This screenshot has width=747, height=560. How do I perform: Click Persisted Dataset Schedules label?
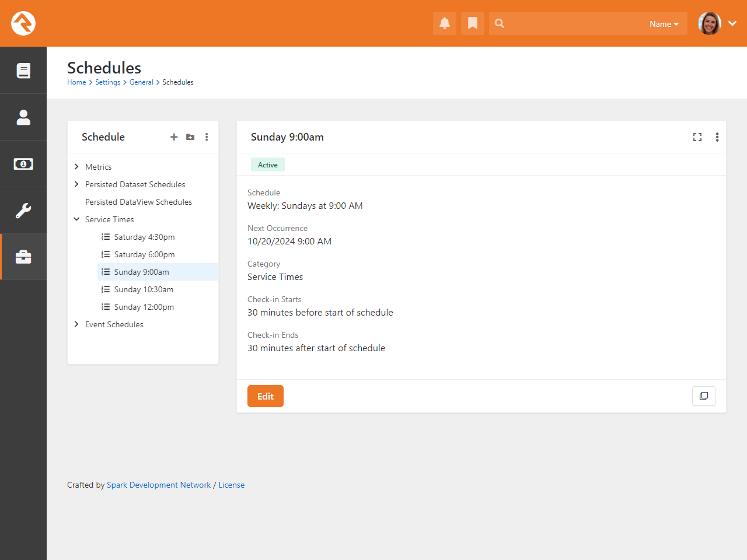click(135, 184)
